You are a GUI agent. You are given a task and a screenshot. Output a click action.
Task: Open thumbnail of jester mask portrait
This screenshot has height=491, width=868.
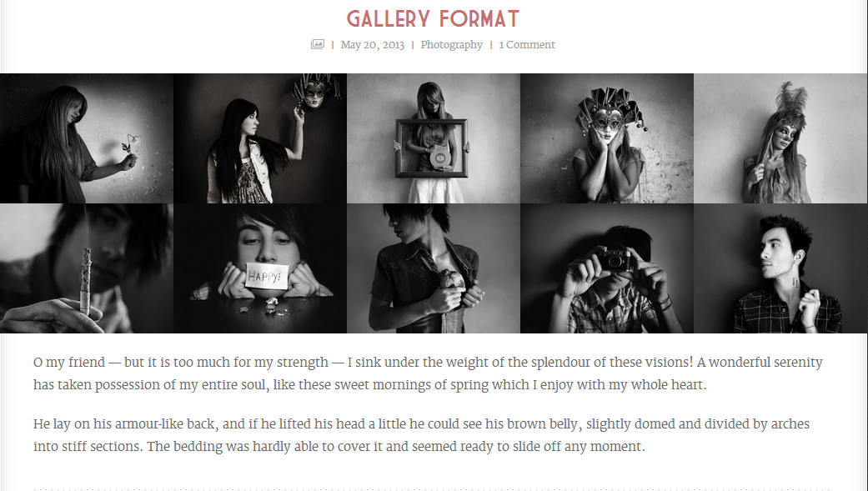point(607,138)
